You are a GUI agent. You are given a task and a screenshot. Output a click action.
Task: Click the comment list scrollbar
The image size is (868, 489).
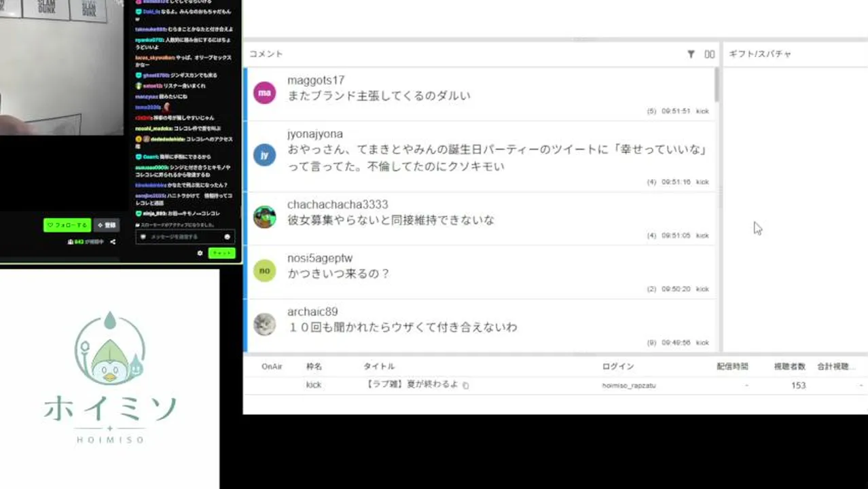point(717,85)
